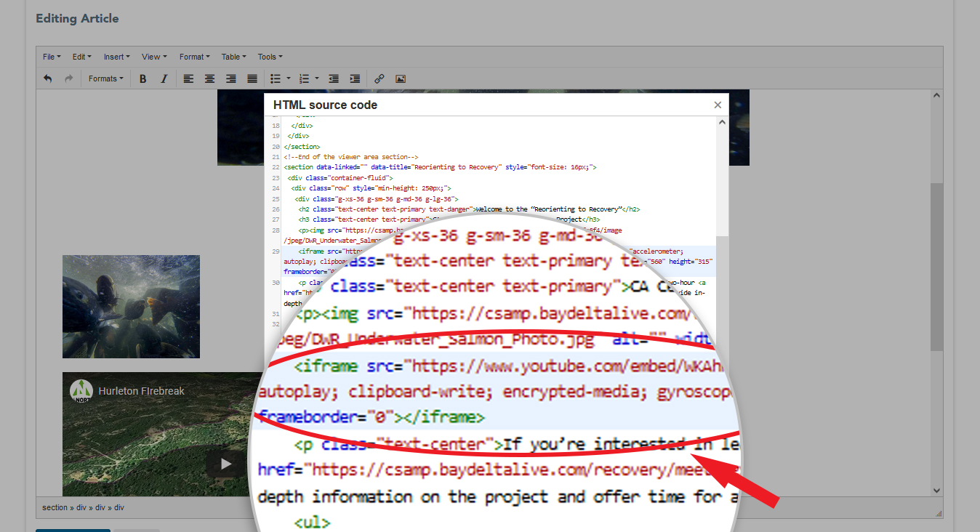Click the closing </section> tag on line 20

302,146
